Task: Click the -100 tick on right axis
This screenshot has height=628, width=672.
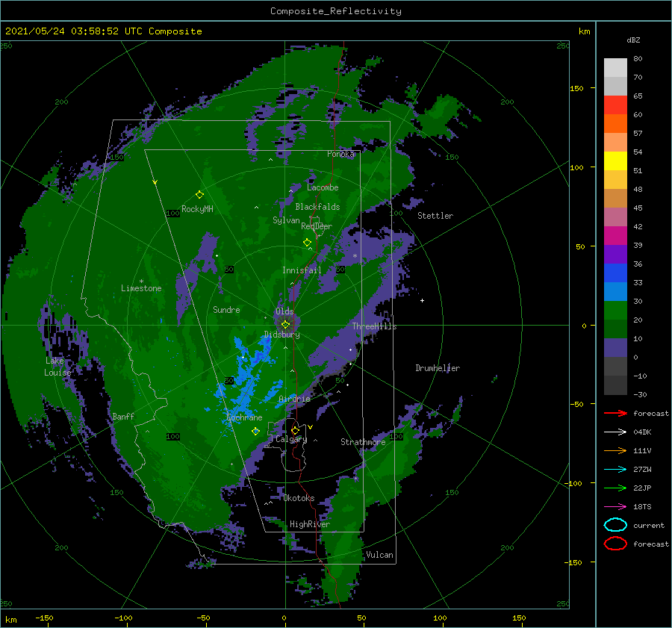Action: click(x=573, y=483)
